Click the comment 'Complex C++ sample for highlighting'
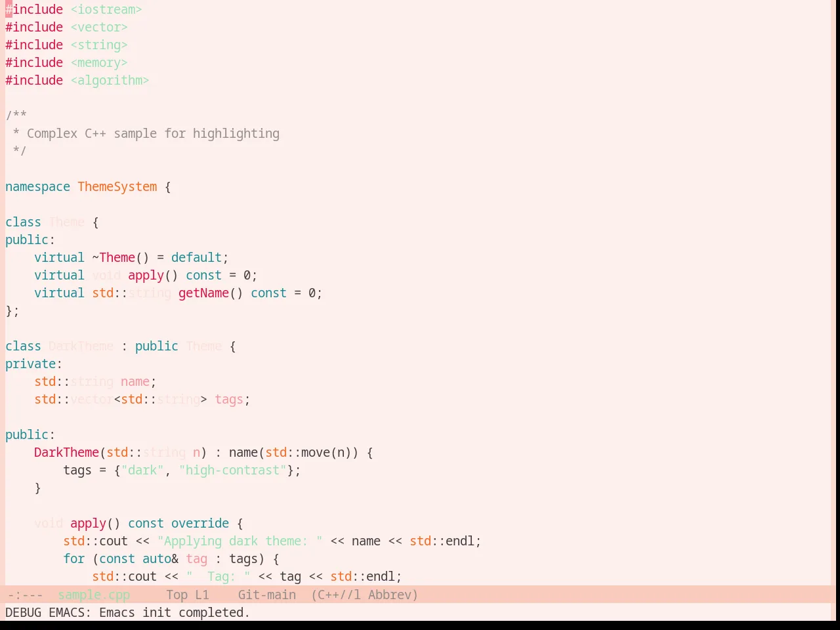Viewport: 840px width, 630px height. tap(153, 133)
